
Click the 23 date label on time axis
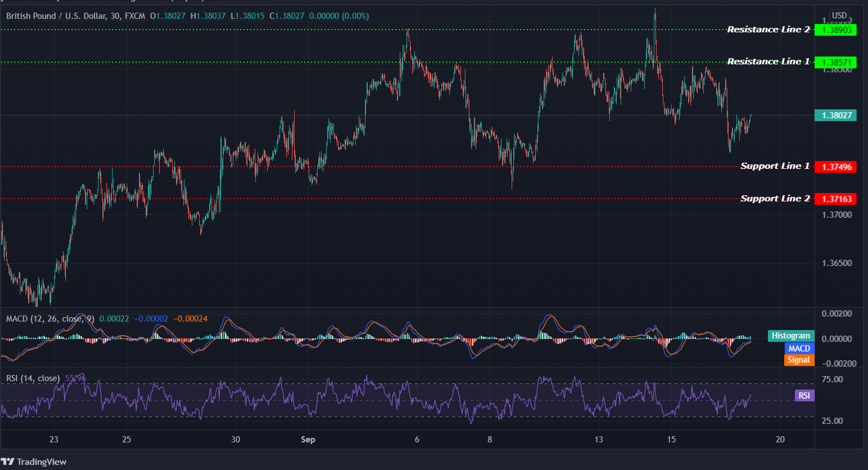tap(54, 439)
